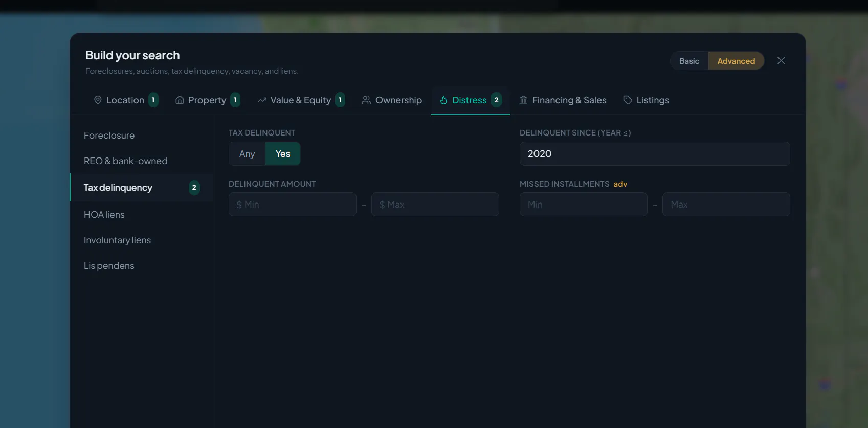
Task: Click the Value & Equity trend icon
Action: tap(262, 100)
